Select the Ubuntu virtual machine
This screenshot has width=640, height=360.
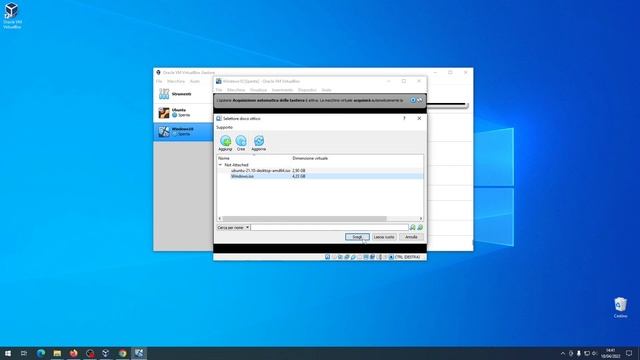(183, 113)
